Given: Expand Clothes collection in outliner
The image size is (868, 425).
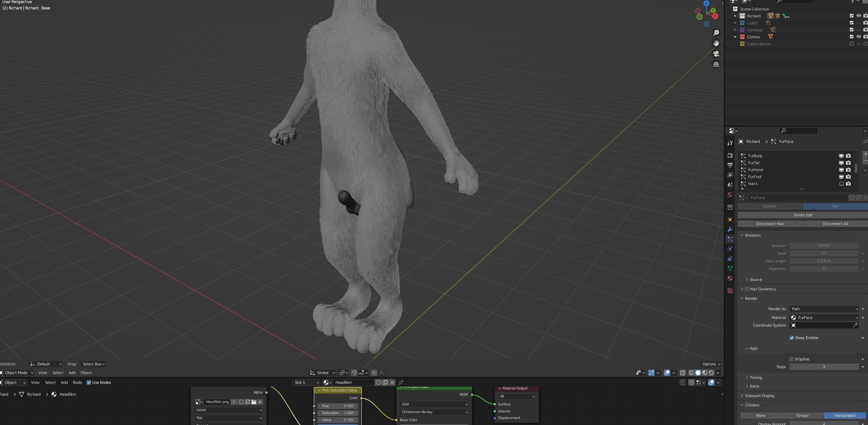Looking at the screenshot, I should pos(735,37).
